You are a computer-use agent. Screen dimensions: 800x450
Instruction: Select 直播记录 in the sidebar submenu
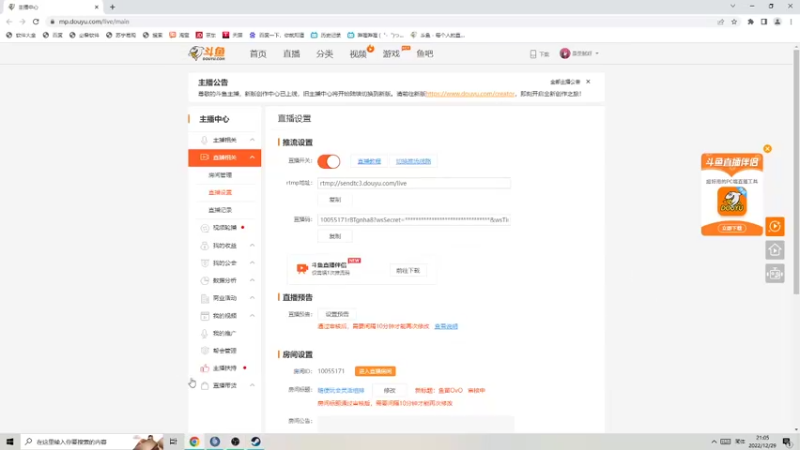point(220,210)
